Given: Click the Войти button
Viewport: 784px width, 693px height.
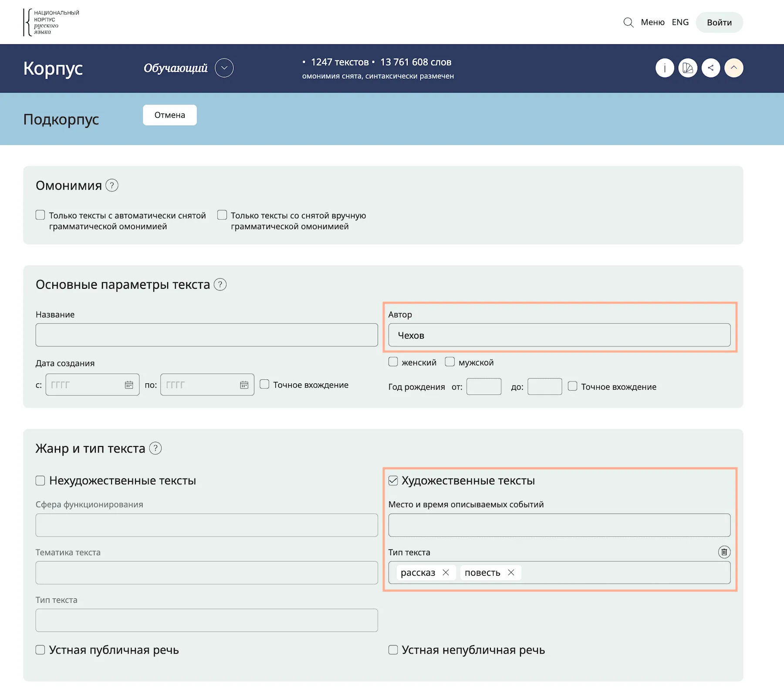Looking at the screenshot, I should point(719,22).
